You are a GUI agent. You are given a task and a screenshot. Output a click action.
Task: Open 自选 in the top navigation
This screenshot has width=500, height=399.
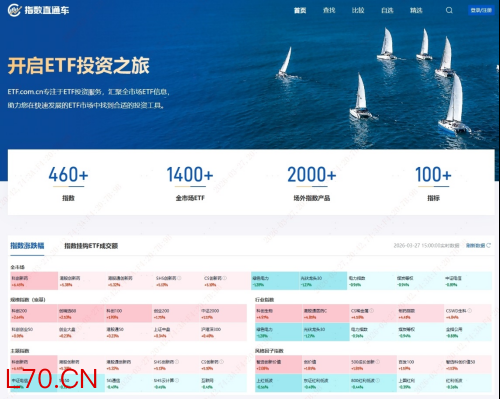point(387,10)
